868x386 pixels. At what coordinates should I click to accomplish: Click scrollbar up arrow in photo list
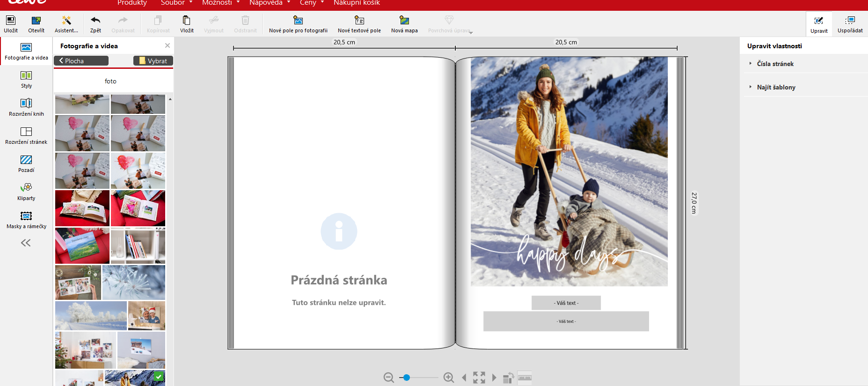tap(170, 99)
